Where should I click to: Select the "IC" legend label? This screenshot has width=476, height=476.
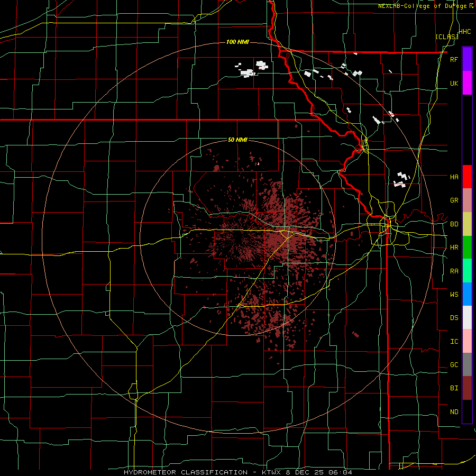point(454,342)
